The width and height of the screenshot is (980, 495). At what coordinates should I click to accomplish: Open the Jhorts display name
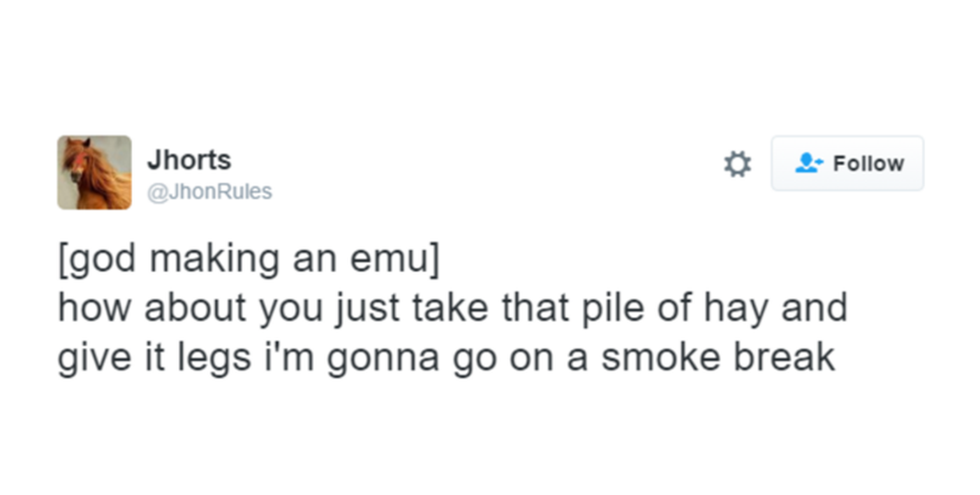pos(189,159)
